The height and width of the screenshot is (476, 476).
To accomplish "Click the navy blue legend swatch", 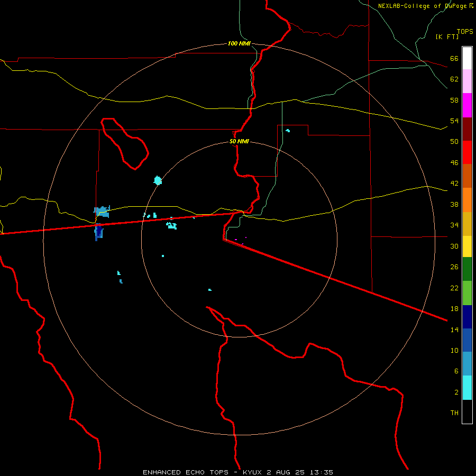I will [467, 317].
